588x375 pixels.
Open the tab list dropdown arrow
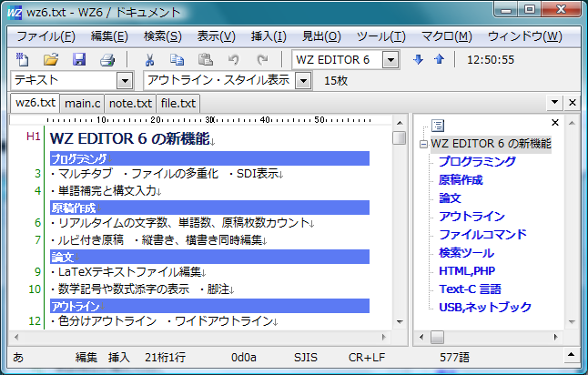click(x=554, y=102)
